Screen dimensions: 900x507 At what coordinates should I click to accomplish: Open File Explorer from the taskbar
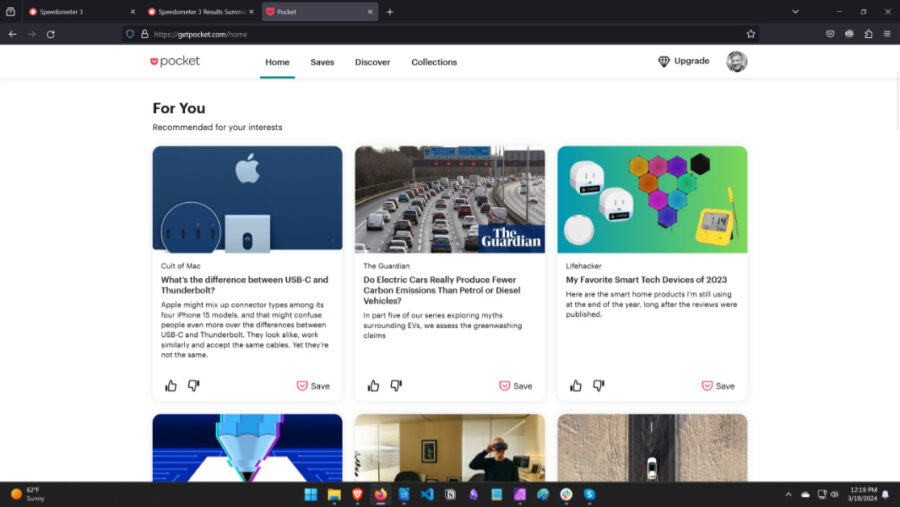point(334,494)
